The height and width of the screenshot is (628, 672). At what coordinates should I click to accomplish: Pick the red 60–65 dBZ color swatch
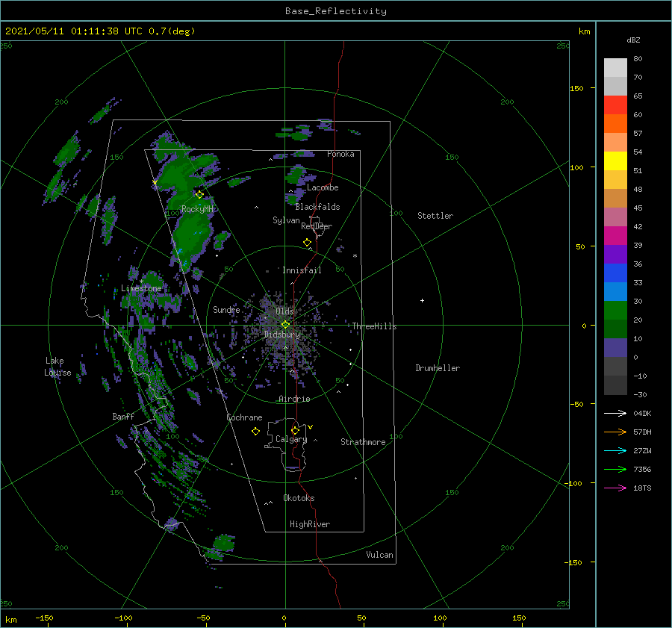click(615, 105)
